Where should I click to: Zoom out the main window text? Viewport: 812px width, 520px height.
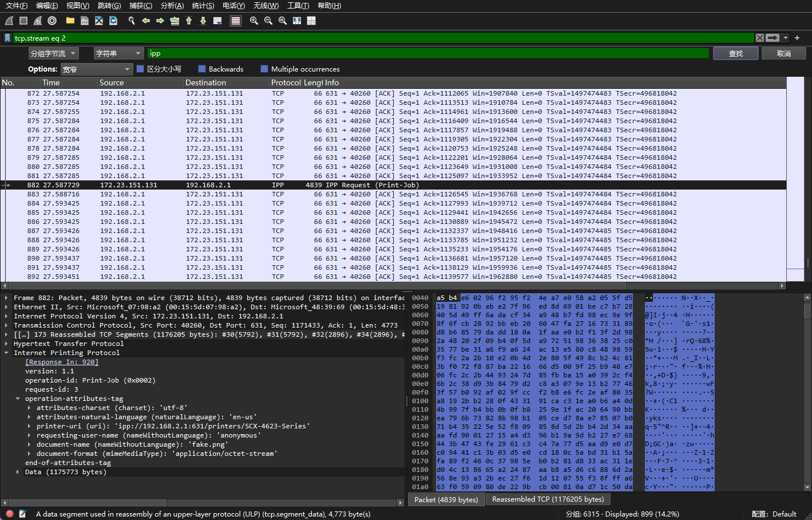coord(268,21)
